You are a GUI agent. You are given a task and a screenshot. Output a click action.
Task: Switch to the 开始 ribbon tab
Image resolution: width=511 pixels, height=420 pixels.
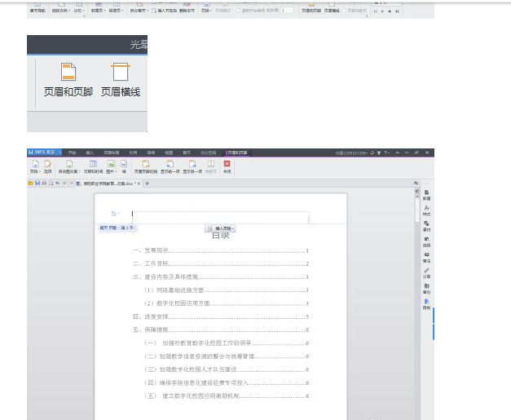tap(72, 153)
